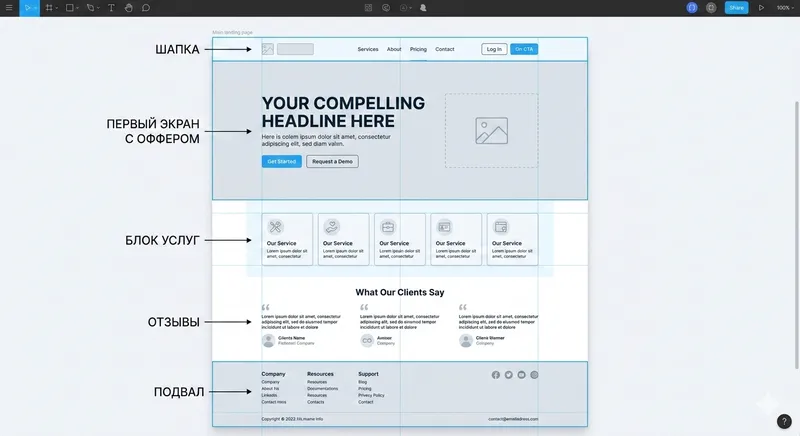This screenshot has height=436, width=800.
Task: Activate the Hand tool
Action: [128, 7]
